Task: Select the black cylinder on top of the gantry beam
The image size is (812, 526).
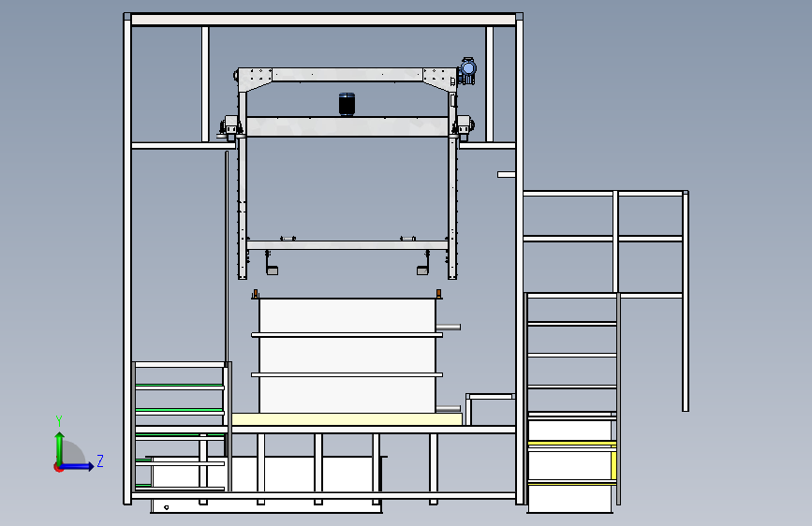Action: point(347,104)
